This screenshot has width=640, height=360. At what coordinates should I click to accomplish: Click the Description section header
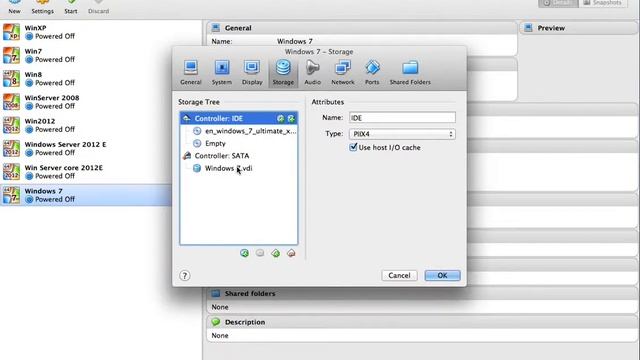point(423,322)
